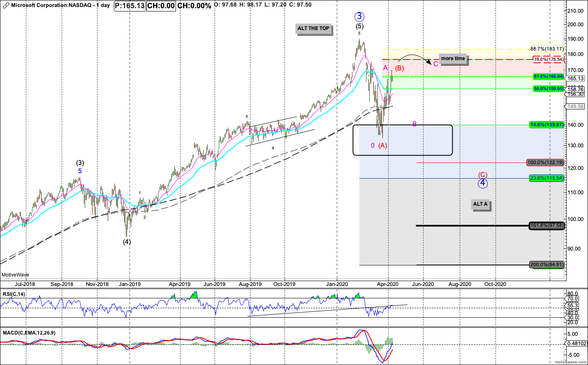Click the 165.13 current price marker on the axis
The height and width of the screenshot is (365, 588).
coord(576,78)
